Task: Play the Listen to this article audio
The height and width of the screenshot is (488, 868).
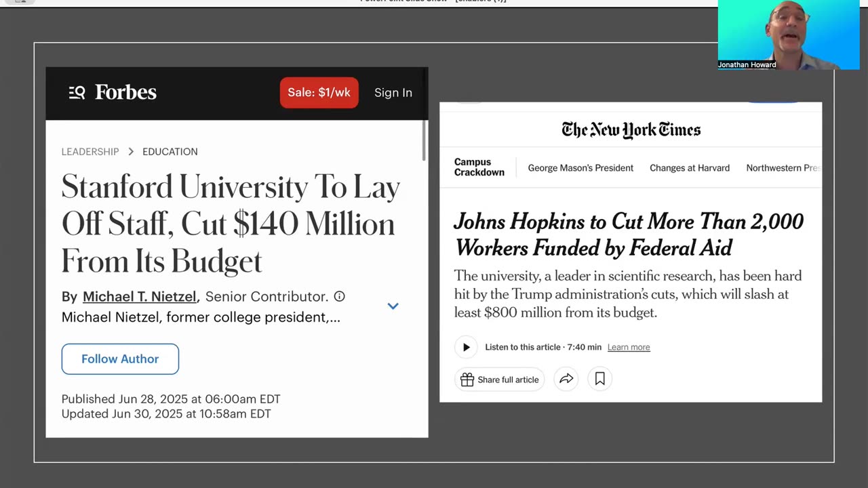Action: click(x=466, y=347)
